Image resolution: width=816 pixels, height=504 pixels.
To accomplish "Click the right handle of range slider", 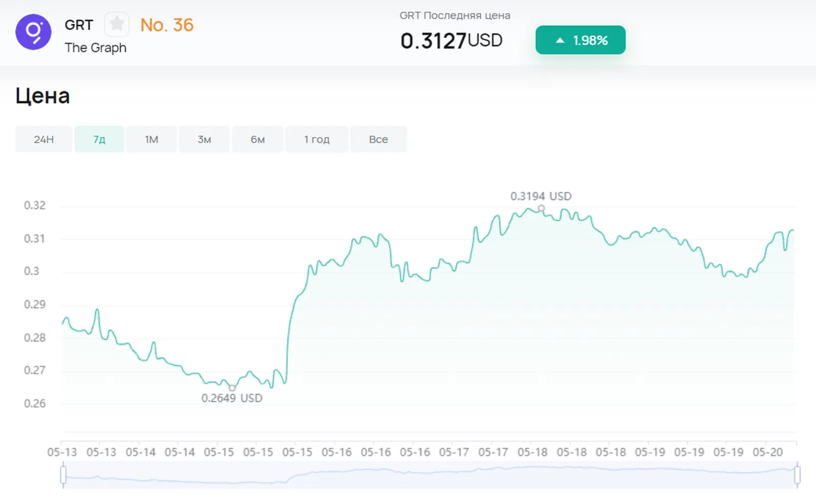I will pyautogui.click(x=797, y=474).
